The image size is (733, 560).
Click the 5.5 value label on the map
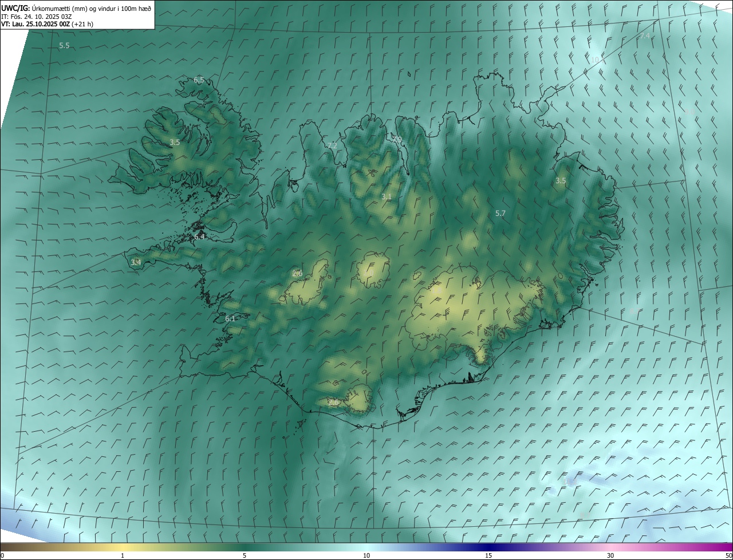point(64,45)
